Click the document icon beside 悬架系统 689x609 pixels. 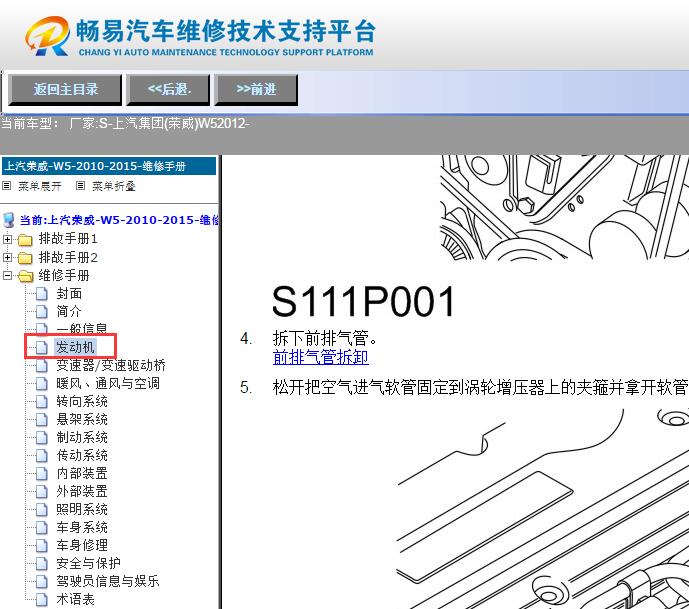click(x=42, y=420)
